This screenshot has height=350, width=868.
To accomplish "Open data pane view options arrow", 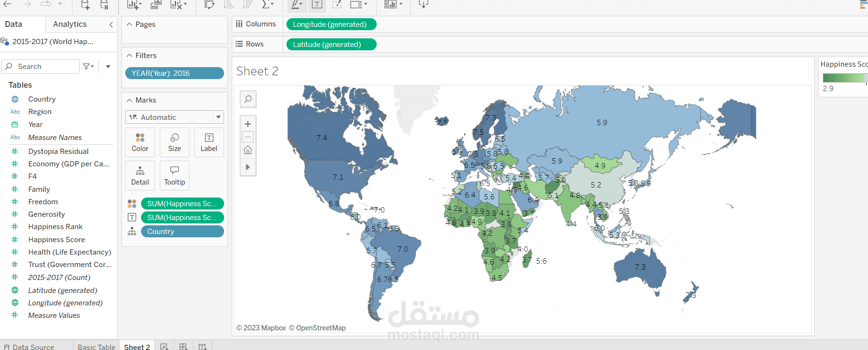I will click(x=108, y=67).
